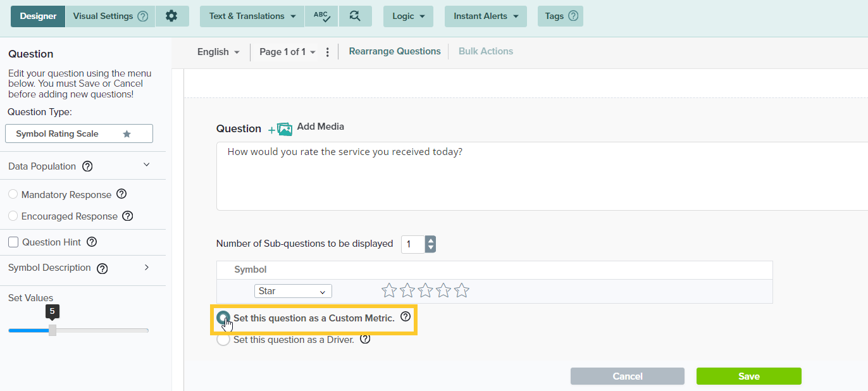Open the English language dropdown
The image size is (868, 391).
(x=218, y=52)
